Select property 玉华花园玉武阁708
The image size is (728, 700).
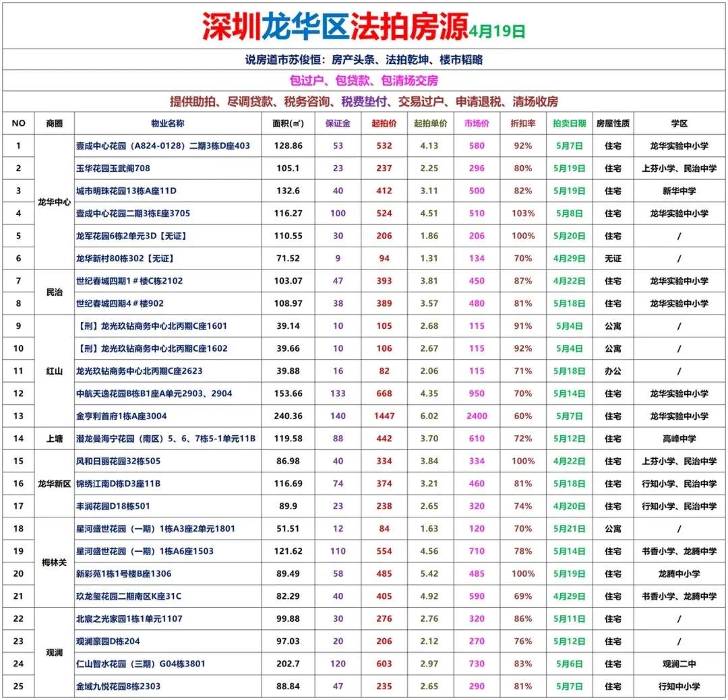[113, 168]
